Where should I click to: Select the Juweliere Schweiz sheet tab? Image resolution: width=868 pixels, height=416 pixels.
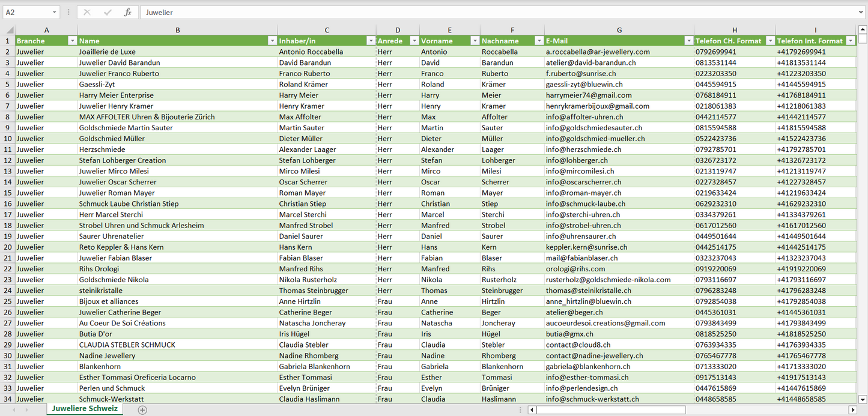pos(85,409)
